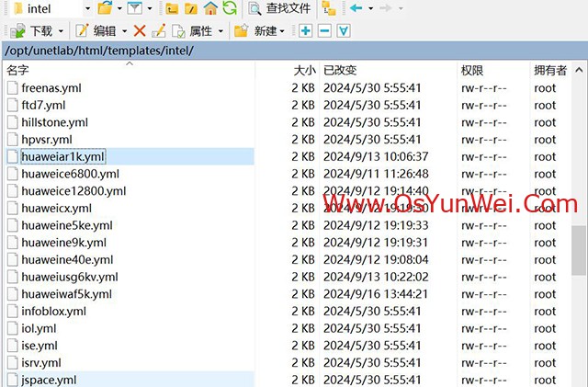The height and width of the screenshot is (387, 588).
Task: Click the date 2024/9/12 19:19:33
Action: [x=376, y=225]
